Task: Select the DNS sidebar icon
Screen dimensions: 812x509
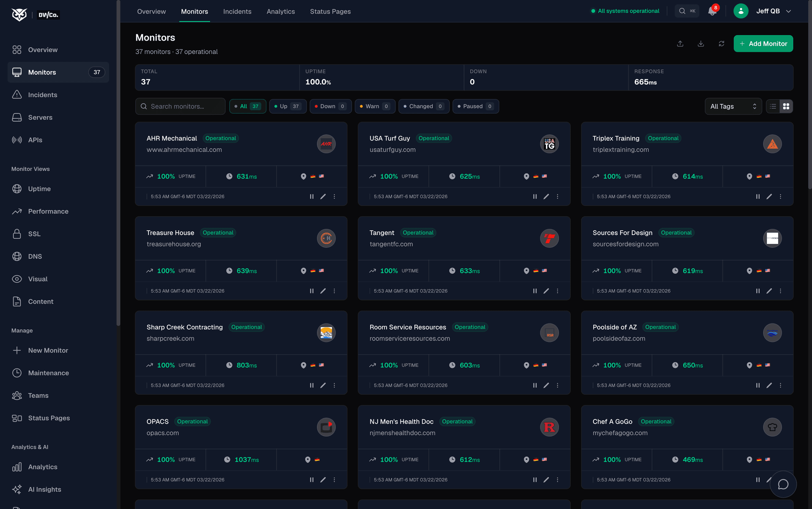Action: [x=17, y=256]
